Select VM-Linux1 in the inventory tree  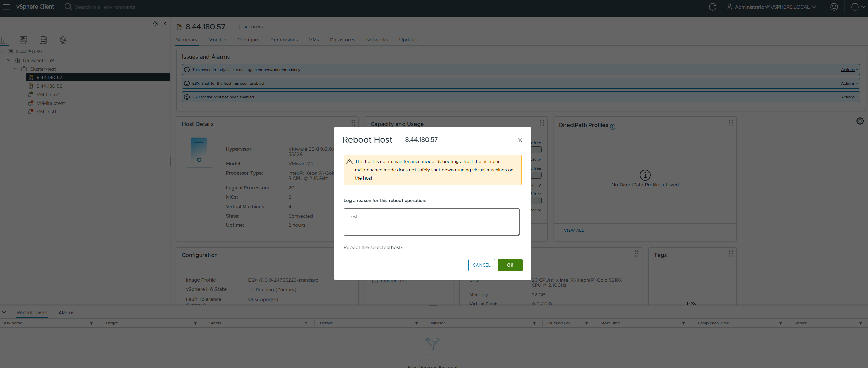[x=48, y=95]
